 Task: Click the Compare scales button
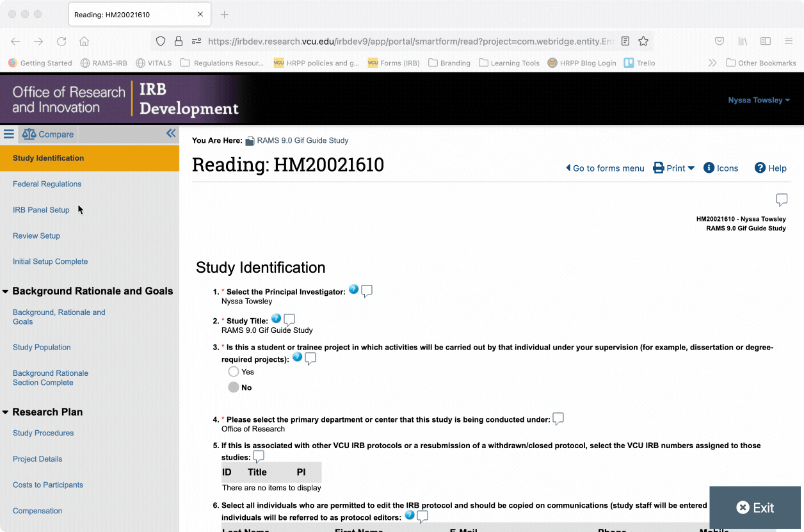click(48, 134)
